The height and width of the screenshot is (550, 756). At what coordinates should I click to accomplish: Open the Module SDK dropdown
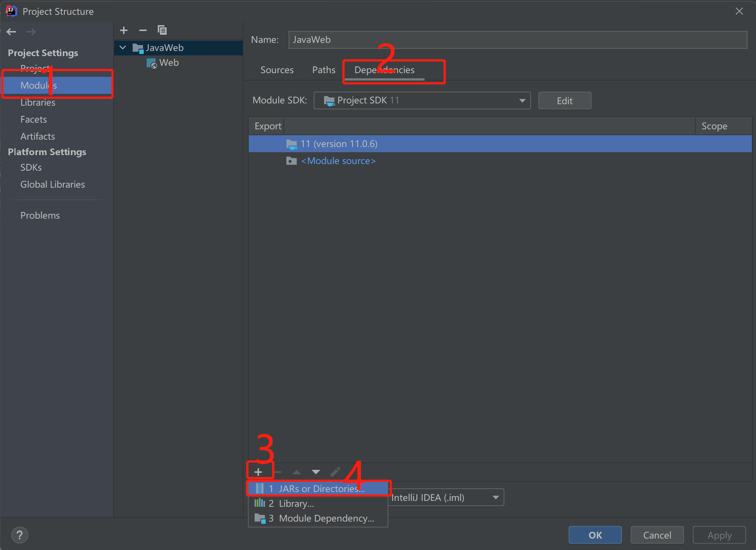(422, 100)
